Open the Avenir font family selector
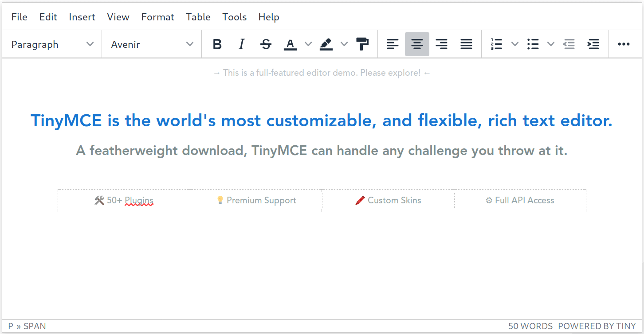 (x=152, y=44)
